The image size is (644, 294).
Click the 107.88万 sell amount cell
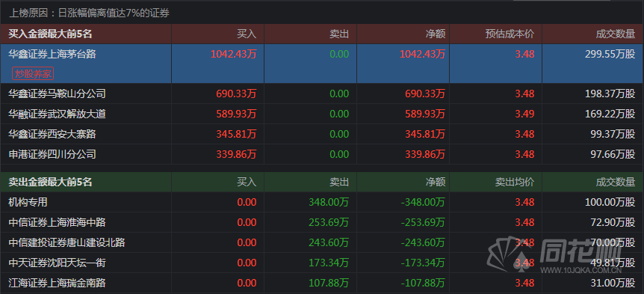[x=329, y=283]
